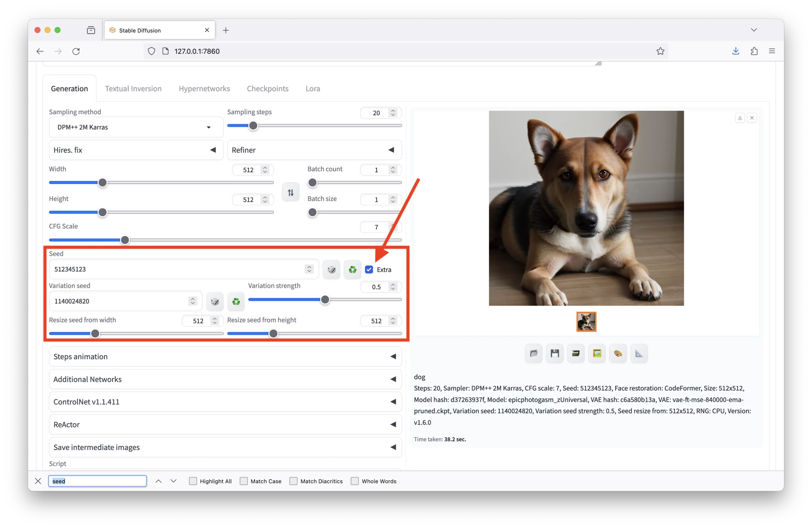This screenshot has width=812, height=528.
Task: Randomize variation seed with dice icon
Action: (215, 302)
